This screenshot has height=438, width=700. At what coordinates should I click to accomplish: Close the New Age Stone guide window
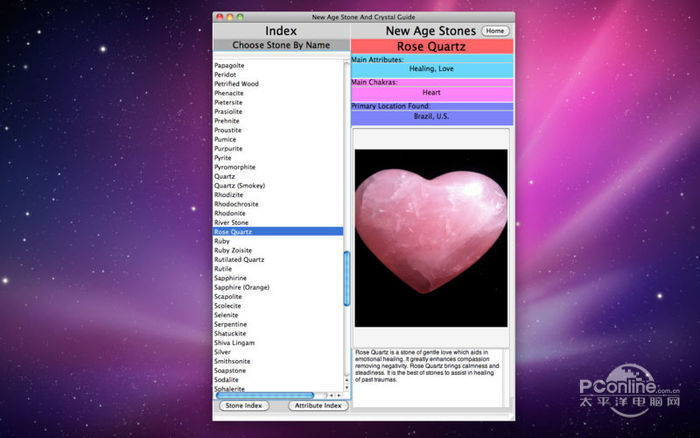coord(220,17)
